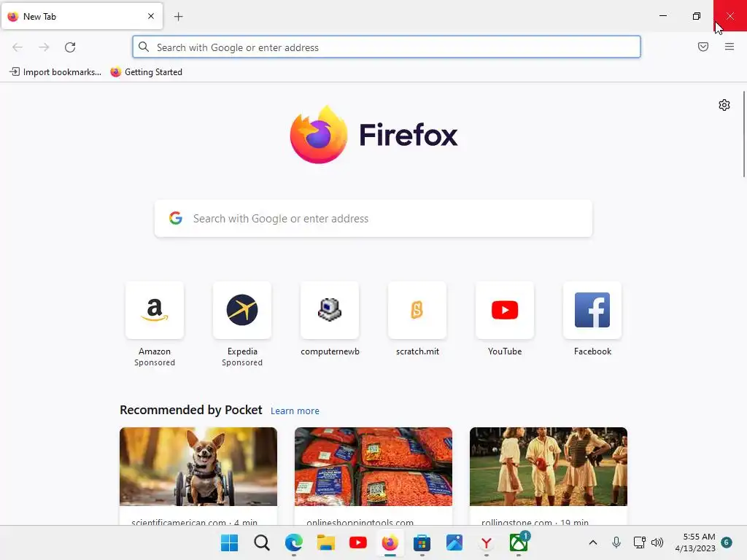Open the Windows Start menu
The image size is (747, 560).
point(229,542)
